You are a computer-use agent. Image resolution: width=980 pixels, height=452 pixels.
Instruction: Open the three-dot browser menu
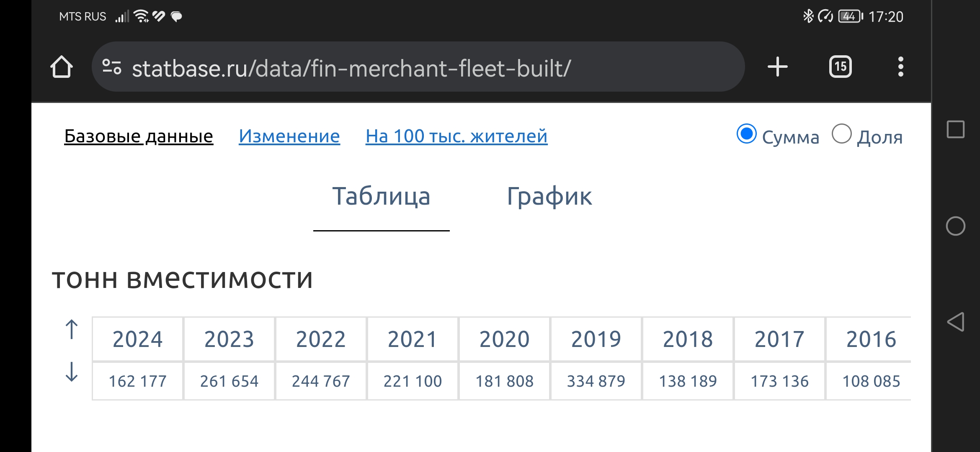[900, 67]
